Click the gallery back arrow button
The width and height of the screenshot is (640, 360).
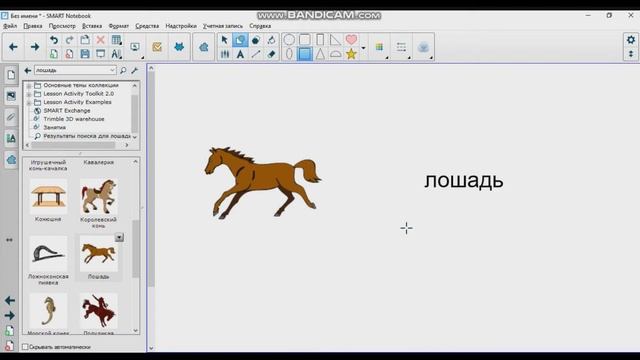point(28,70)
